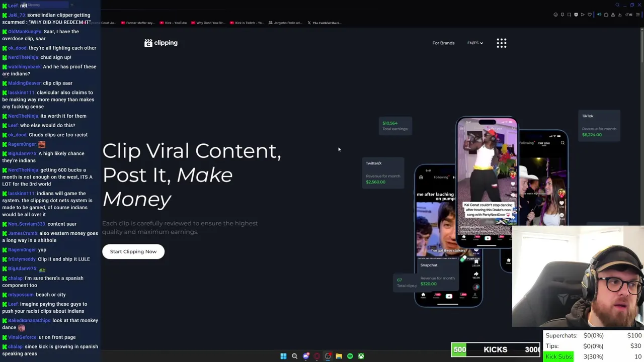Screen dimensions: 644x362
Task: Open Spotify from the taskbar
Action: click(350, 356)
